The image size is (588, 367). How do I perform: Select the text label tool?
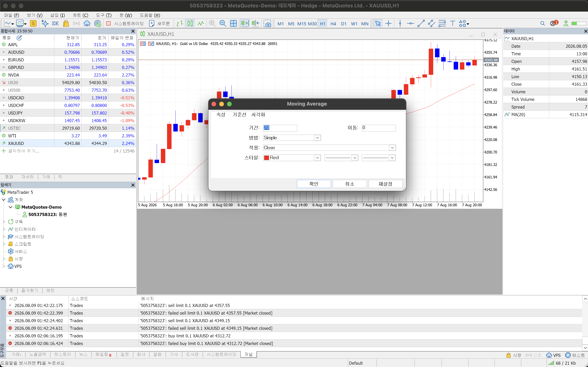[452, 24]
